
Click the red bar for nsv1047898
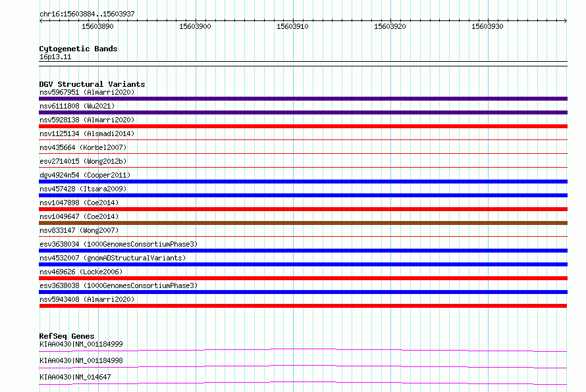click(303, 209)
